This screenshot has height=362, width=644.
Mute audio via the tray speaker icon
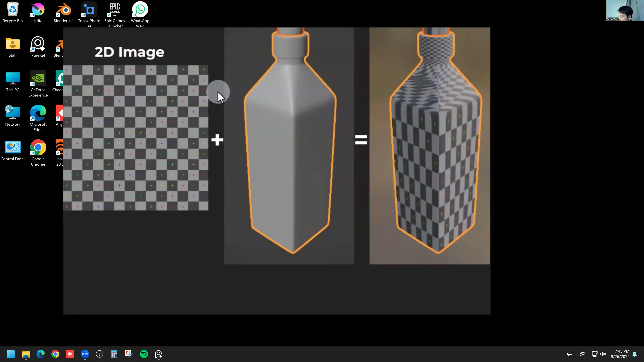coord(603,354)
